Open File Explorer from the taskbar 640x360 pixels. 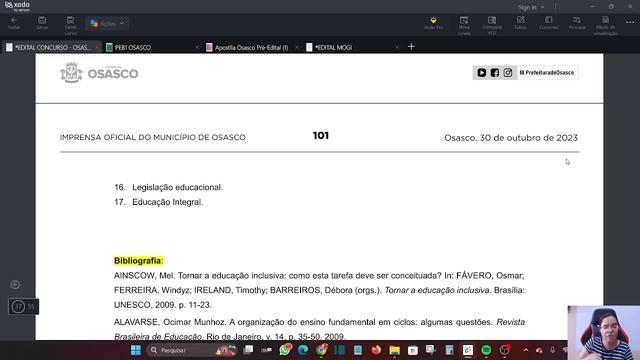[394, 350]
